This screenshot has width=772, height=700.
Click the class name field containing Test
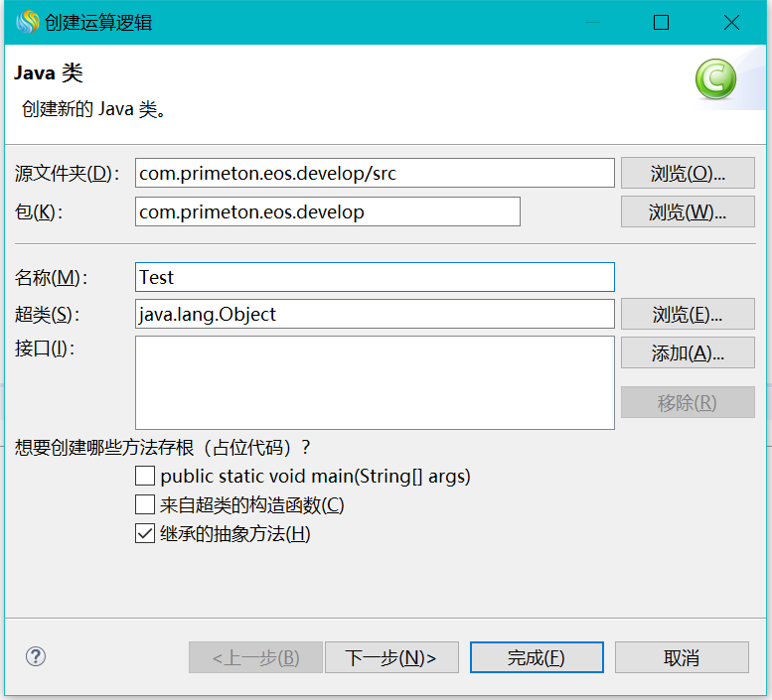(x=375, y=277)
